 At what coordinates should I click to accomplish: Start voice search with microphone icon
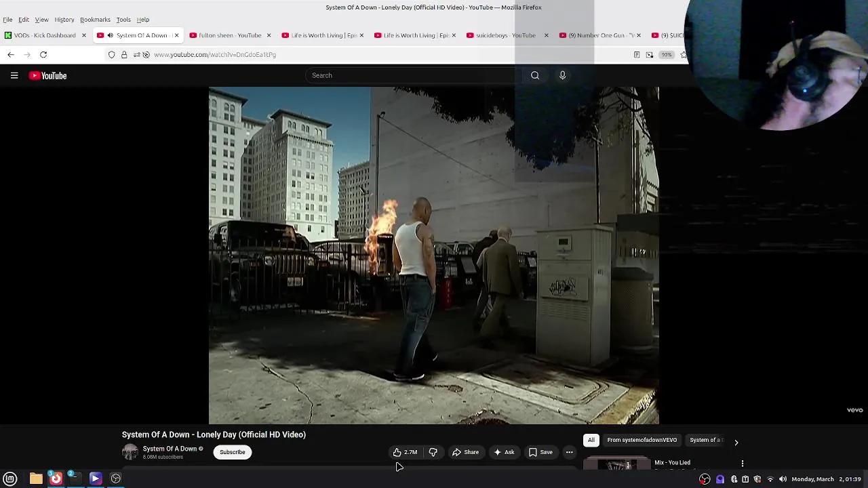click(x=562, y=75)
